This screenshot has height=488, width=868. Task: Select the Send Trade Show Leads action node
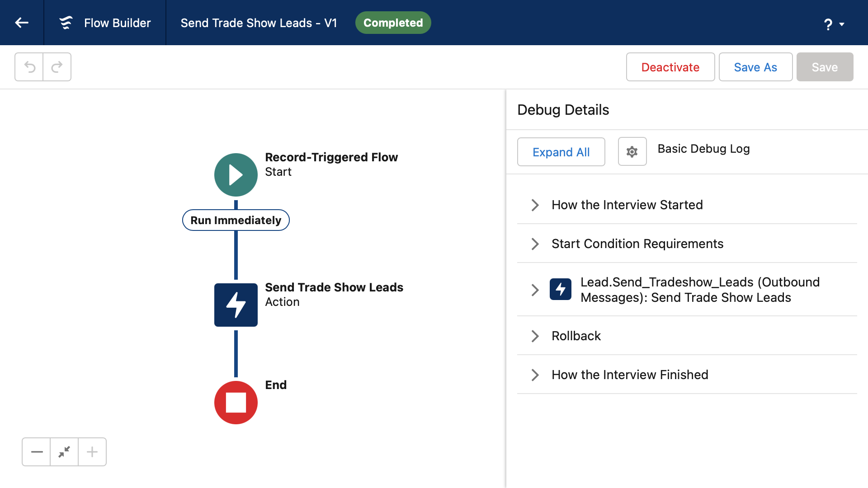click(x=236, y=305)
